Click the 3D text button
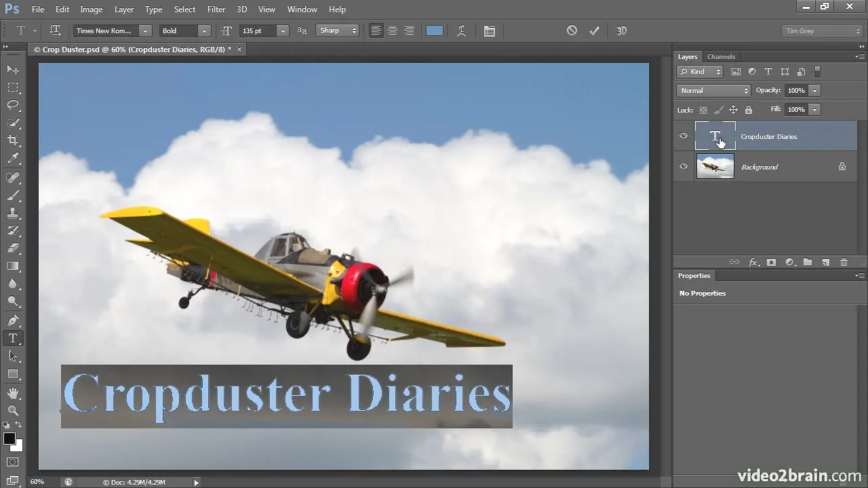The image size is (868, 488). pos(621,30)
